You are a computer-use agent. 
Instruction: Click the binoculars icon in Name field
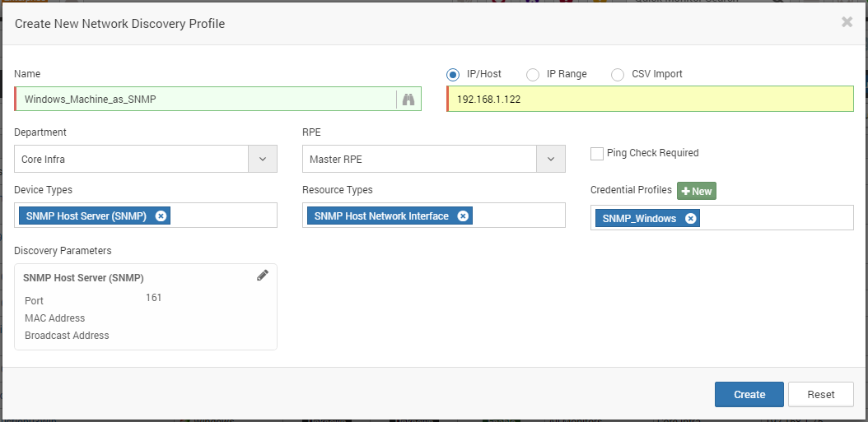pyautogui.click(x=408, y=100)
